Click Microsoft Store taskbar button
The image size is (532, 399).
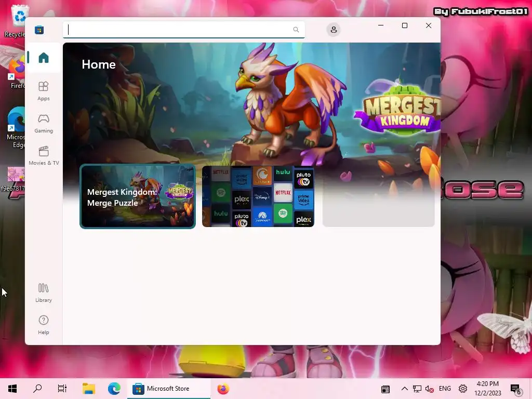point(169,389)
